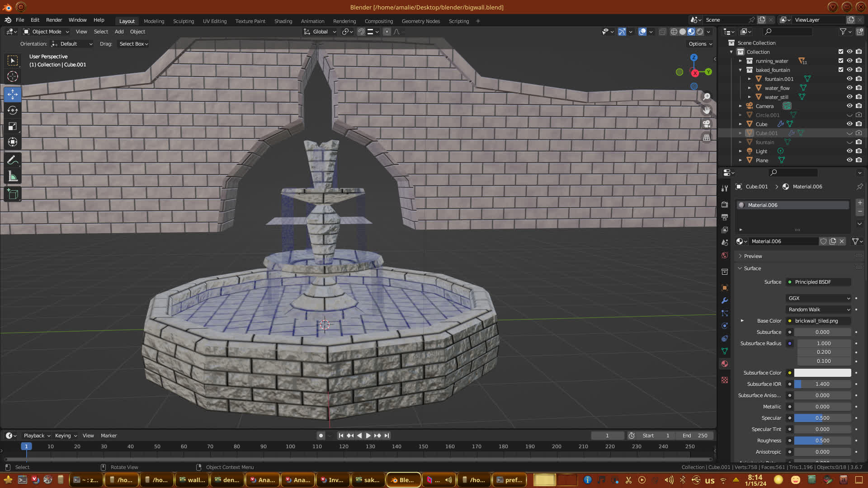This screenshot has width=868, height=488.
Task: Toggle camera view in viewport
Action: tap(707, 124)
